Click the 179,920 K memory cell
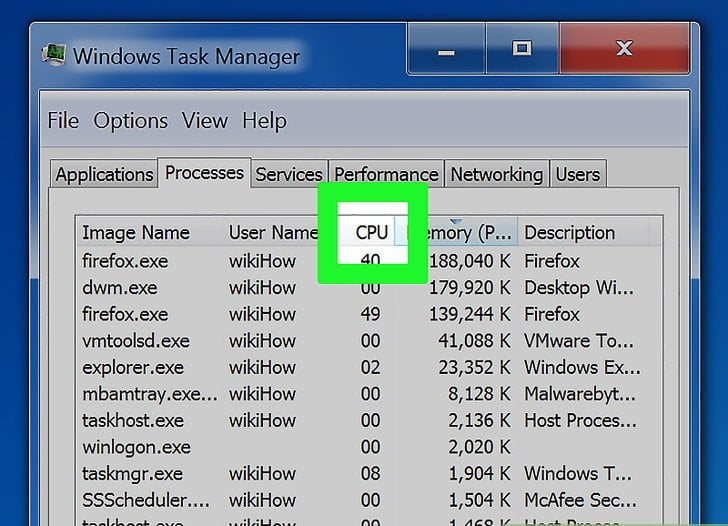 (x=469, y=288)
